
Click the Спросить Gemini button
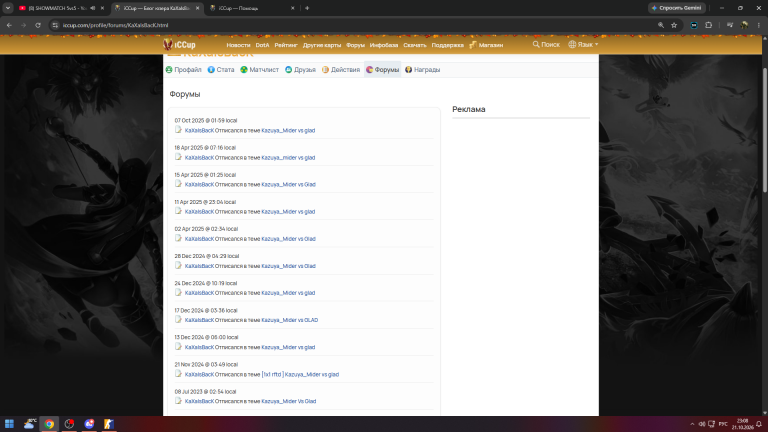[x=677, y=8]
